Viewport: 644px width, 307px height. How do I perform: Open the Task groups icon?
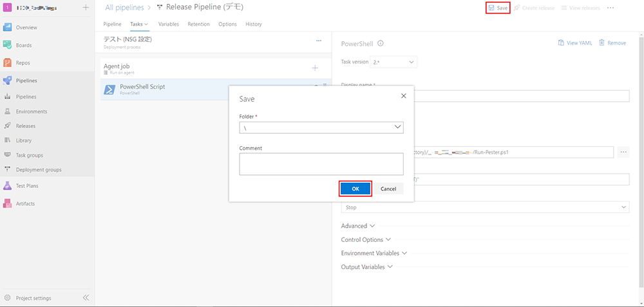pos(7,154)
